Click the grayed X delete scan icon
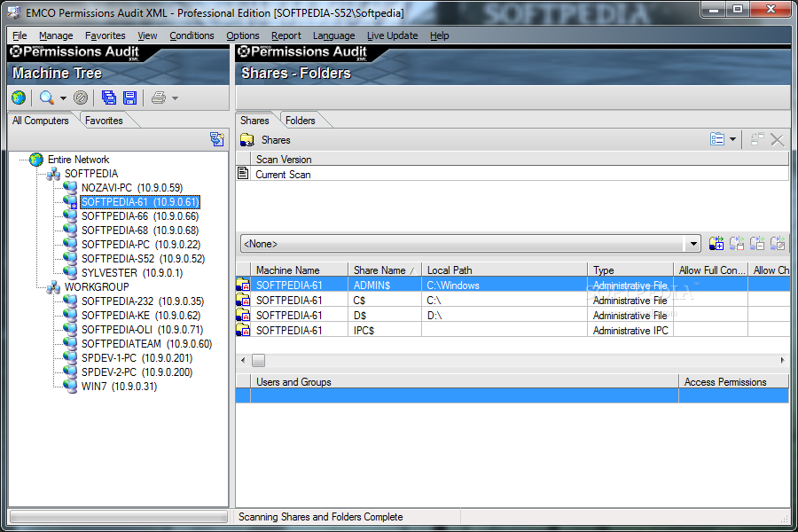Viewport: 798px width, 532px height. coord(777,139)
